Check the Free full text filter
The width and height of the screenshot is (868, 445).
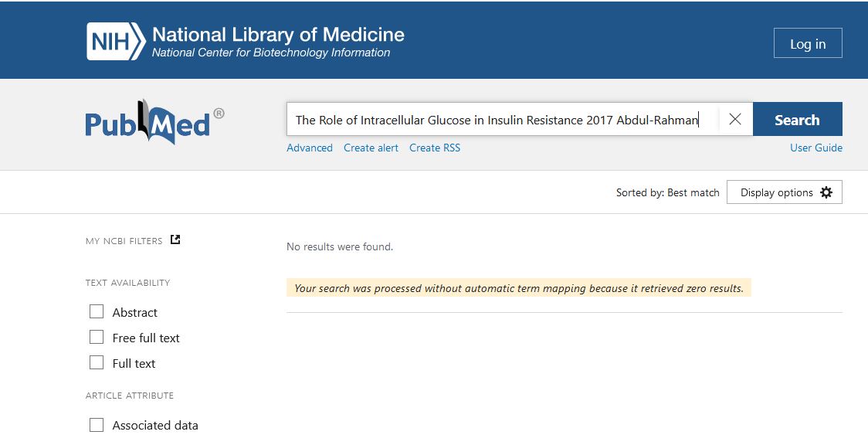coord(97,338)
